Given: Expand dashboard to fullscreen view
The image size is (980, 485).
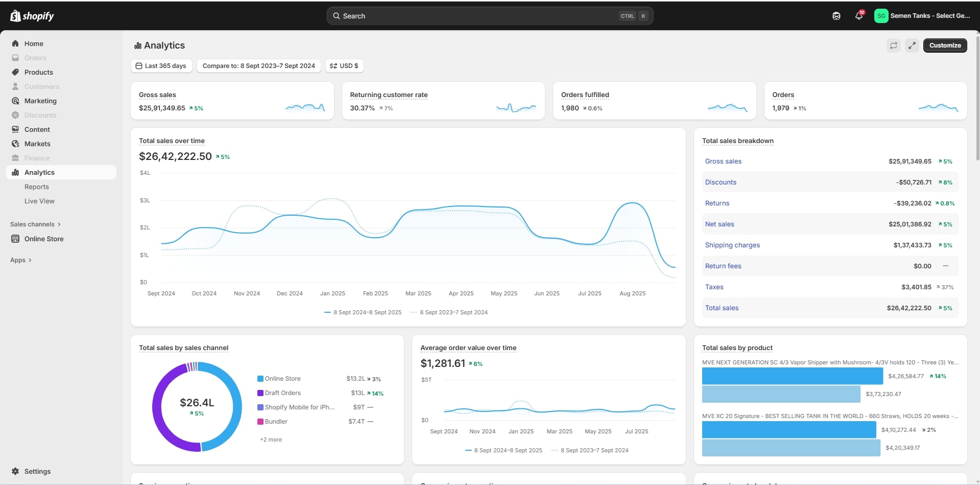Looking at the screenshot, I should coord(912,45).
